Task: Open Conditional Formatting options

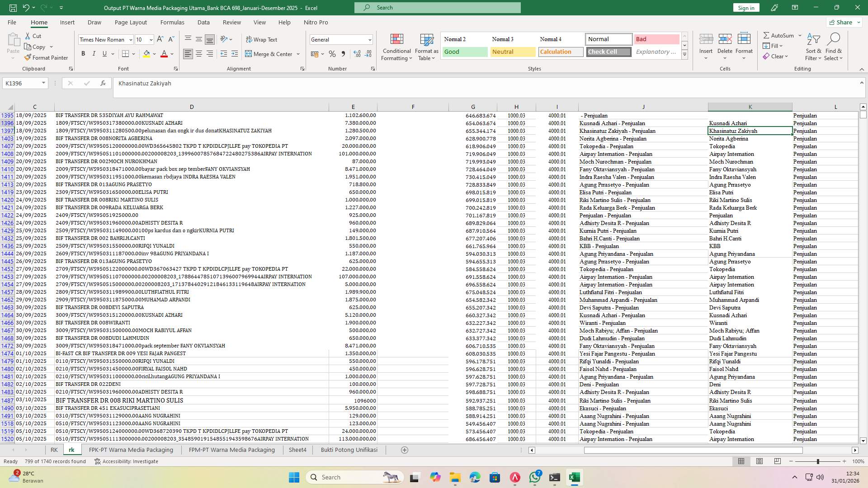Action: tap(396, 47)
